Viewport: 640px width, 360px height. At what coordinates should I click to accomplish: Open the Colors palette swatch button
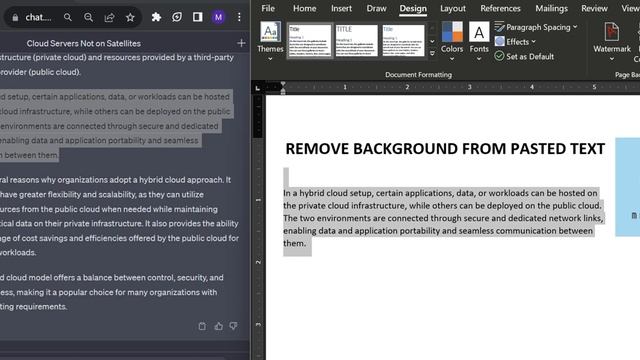[452, 32]
